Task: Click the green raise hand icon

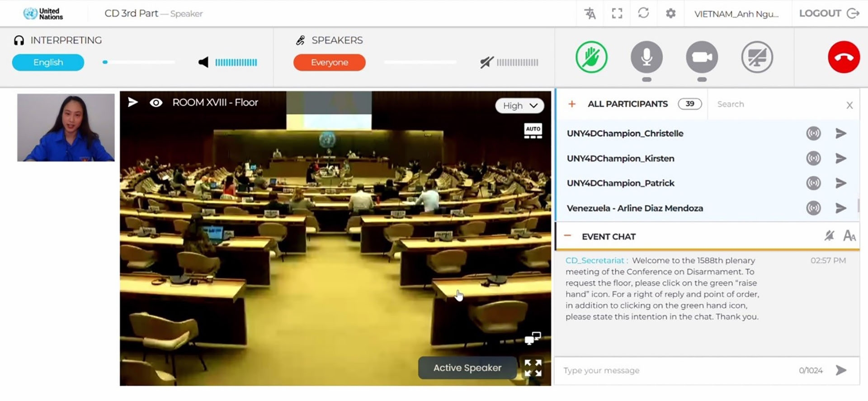Action: (x=591, y=57)
